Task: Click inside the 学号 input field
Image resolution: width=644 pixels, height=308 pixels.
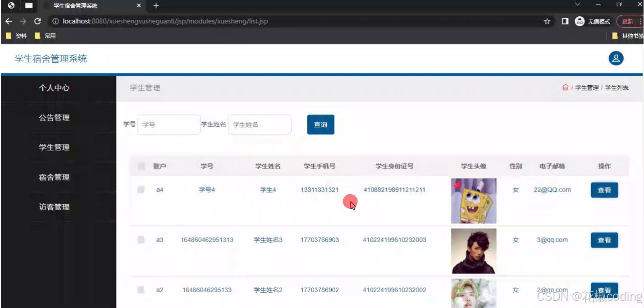Action: point(169,124)
